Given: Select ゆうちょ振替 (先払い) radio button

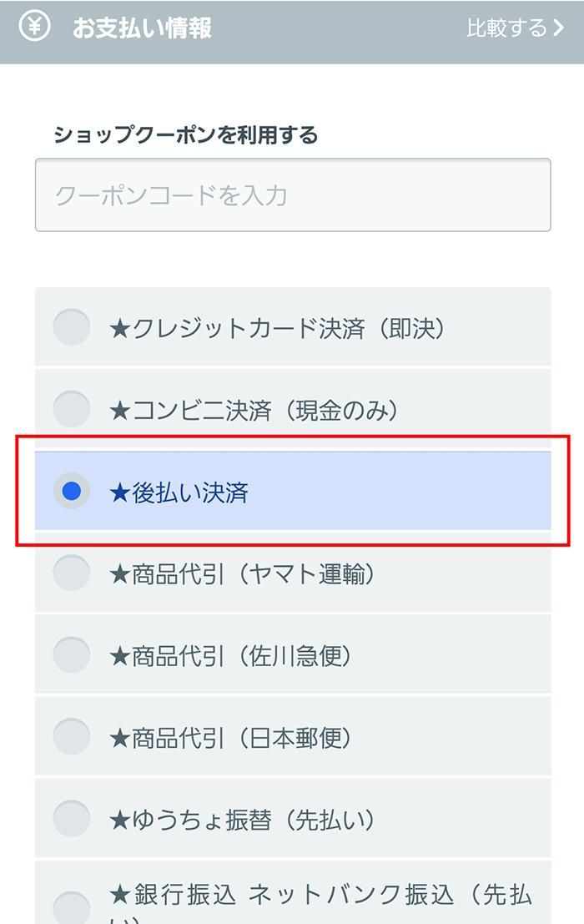Looking at the screenshot, I should tap(72, 818).
